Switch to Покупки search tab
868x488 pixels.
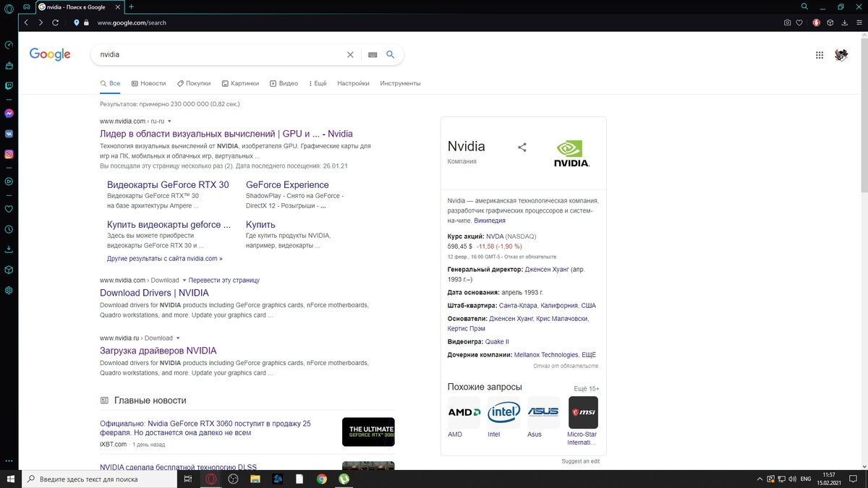194,83
